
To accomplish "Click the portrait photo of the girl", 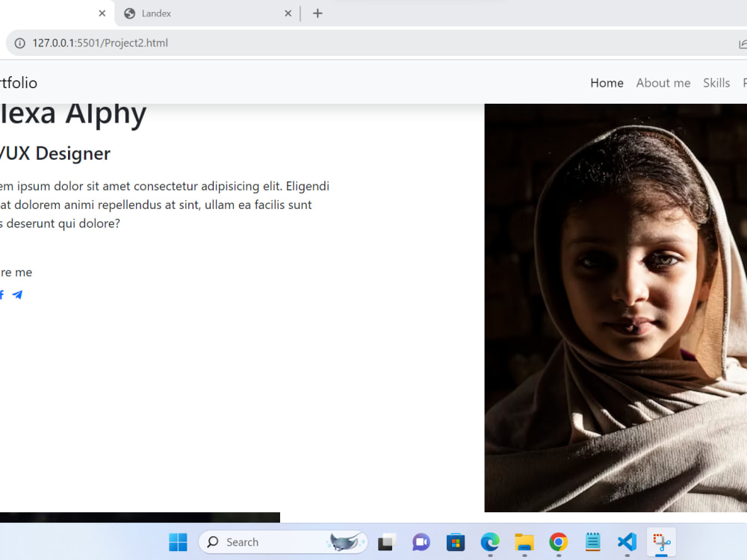I will (x=616, y=308).
